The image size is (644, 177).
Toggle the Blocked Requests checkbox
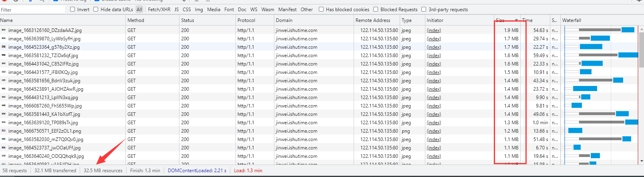coord(376,9)
